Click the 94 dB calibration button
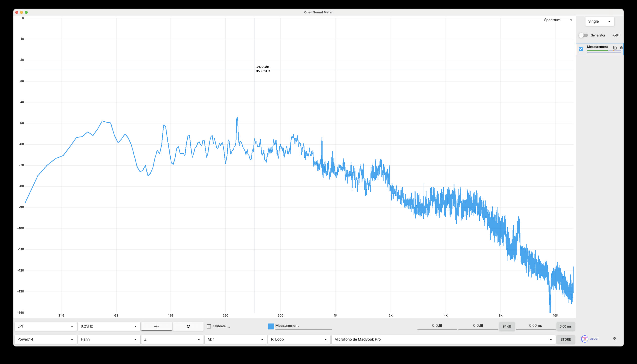Image resolution: width=637 pixels, height=364 pixels. pyautogui.click(x=507, y=326)
